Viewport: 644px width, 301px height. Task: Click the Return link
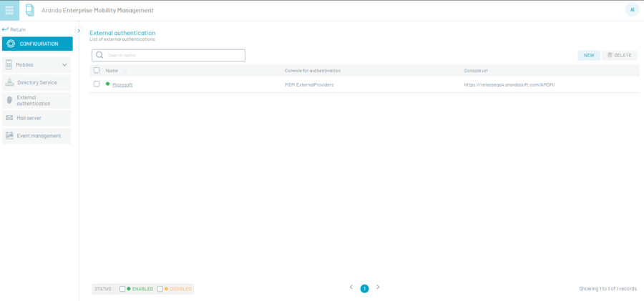(18, 30)
